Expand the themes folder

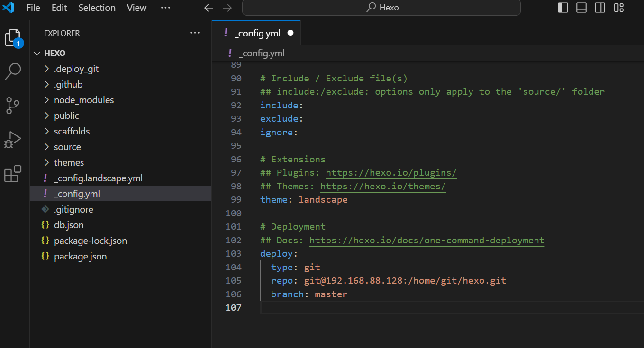pyautogui.click(x=69, y=162)
